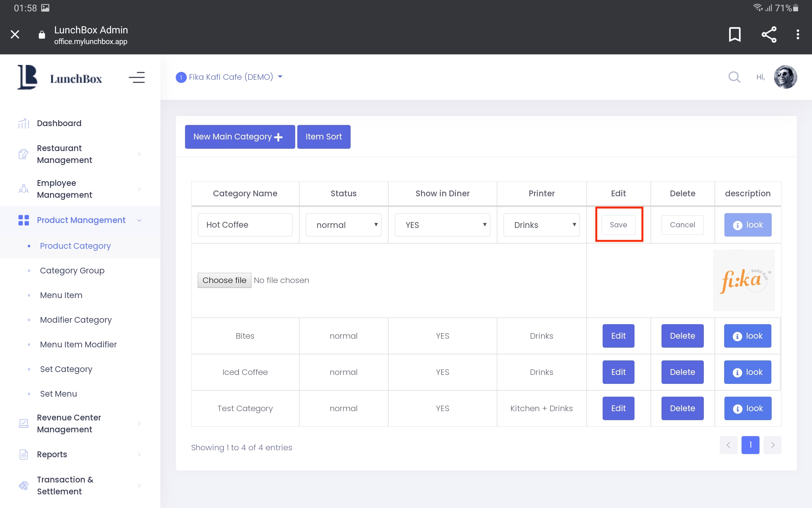The image size is (812, 508).
Task: Open the three-dot browser menu
Action: coord(797,34)
